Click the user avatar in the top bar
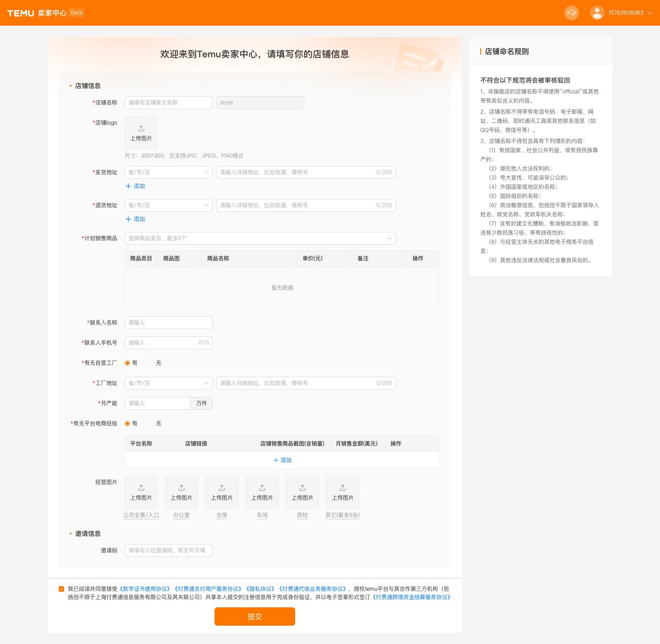Screen dimensions: 660x644 (x=597, y=13)
